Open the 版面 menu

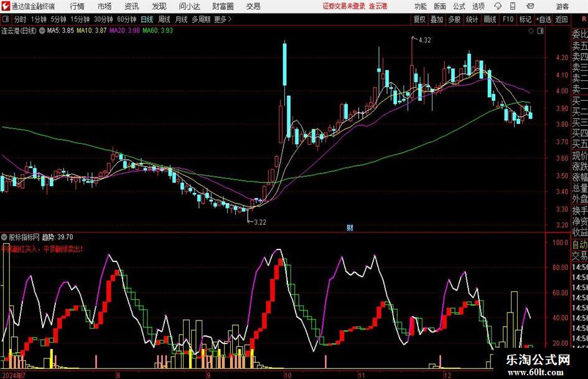[x=439, y=6]
